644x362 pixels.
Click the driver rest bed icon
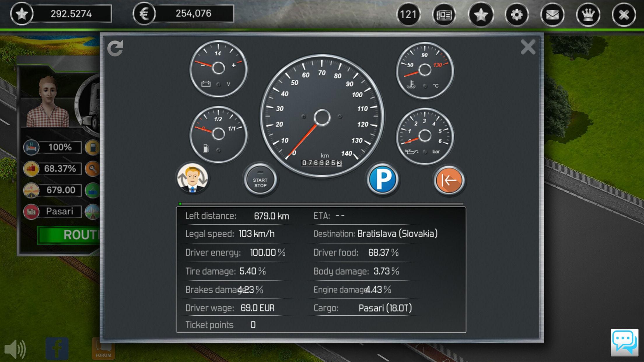tap(31, 147)
